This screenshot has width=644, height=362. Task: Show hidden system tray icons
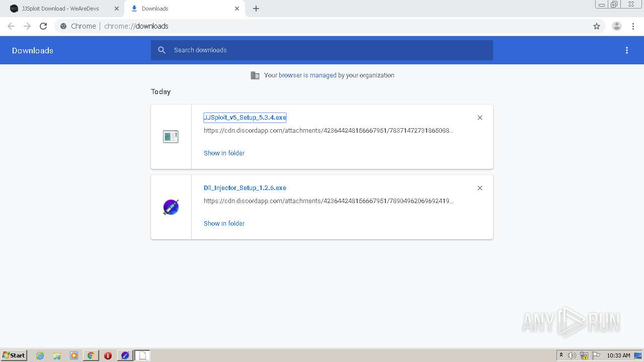[x=561, y=355]
